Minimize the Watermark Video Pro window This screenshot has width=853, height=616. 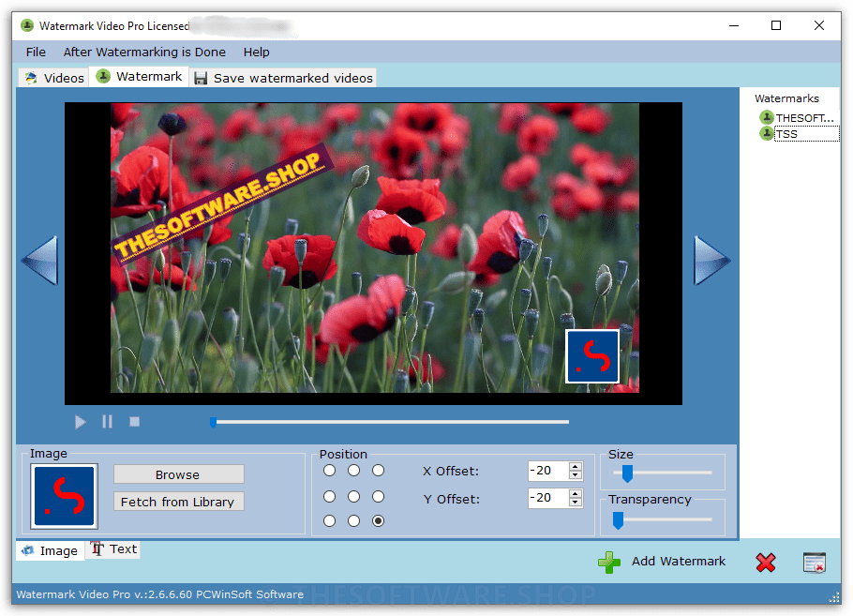point(734,25)
